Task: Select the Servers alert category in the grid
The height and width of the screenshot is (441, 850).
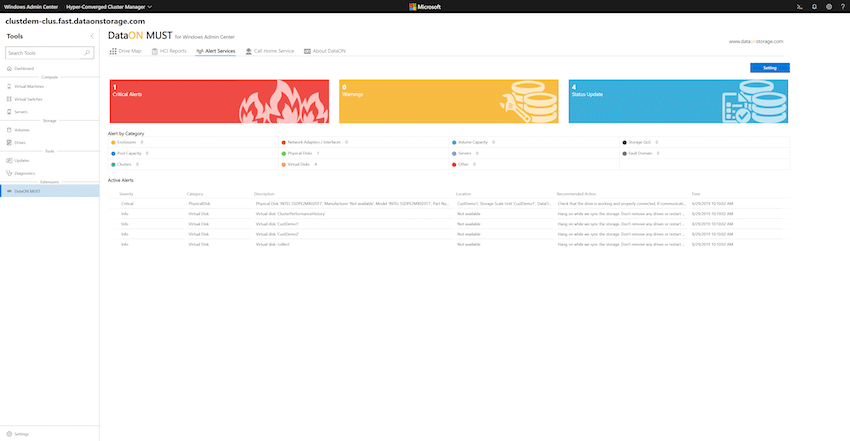Action: tap(465, 153)
